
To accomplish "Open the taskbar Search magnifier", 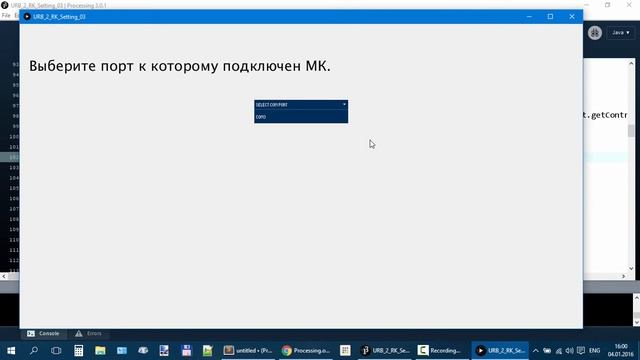I will pyautogui.click(x=34, y=351).
